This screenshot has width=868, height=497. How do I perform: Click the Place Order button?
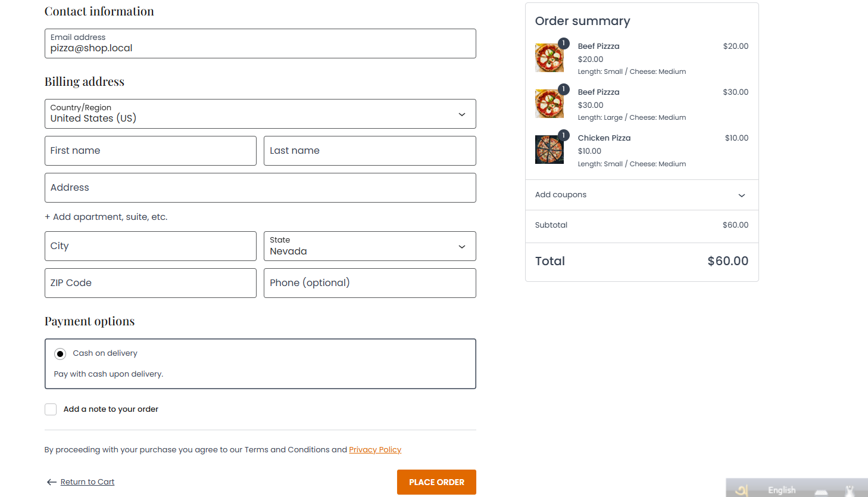coord(436,482)
